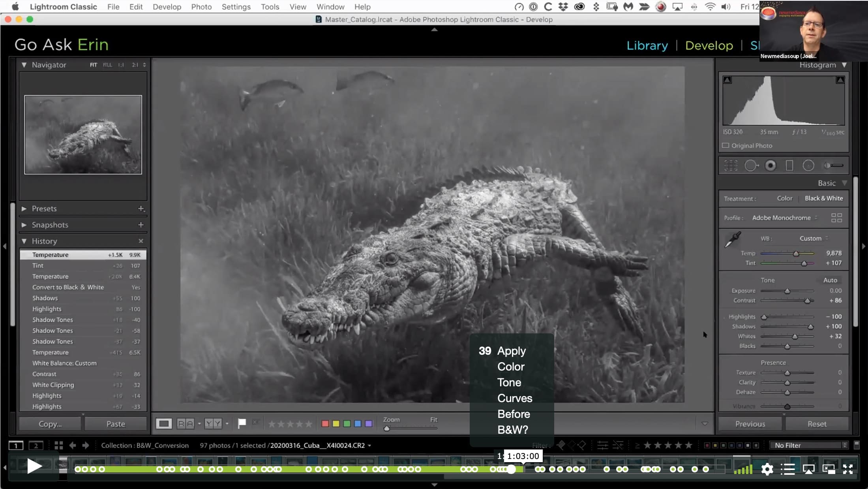Viewport: 868px width, 489px height.
Task: Click the YY before/after view icon
Action: tap(213, 424)
